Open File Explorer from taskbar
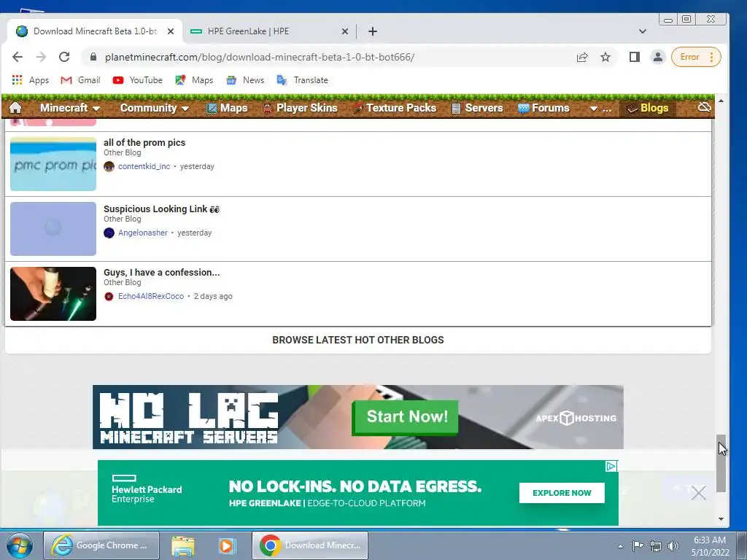This screenshot has width=747, height=560. 183,545
